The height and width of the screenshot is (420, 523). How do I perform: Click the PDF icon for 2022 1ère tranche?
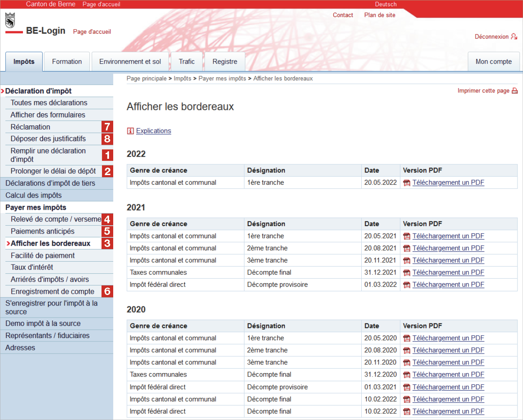pyautogui.click(x=406, y=183)
